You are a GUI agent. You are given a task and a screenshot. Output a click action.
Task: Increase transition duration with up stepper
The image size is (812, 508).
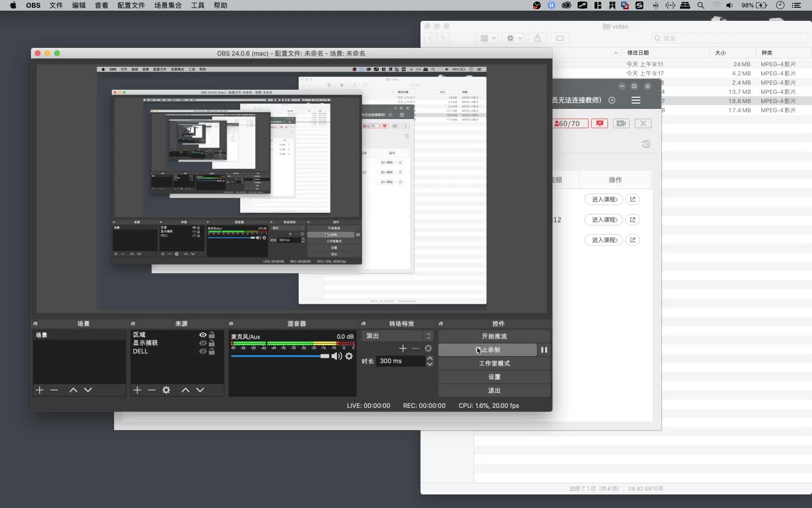tap(430, 359)
